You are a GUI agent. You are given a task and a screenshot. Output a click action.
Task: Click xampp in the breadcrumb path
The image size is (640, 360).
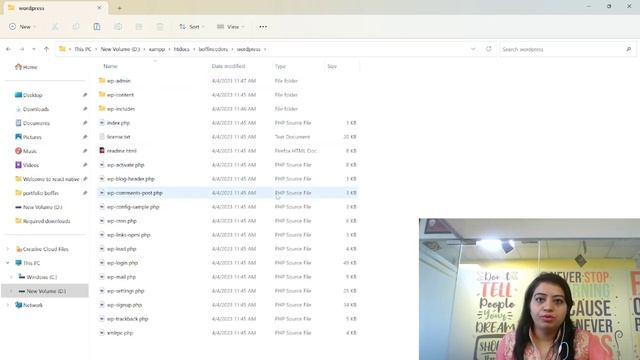pos(157,49)
